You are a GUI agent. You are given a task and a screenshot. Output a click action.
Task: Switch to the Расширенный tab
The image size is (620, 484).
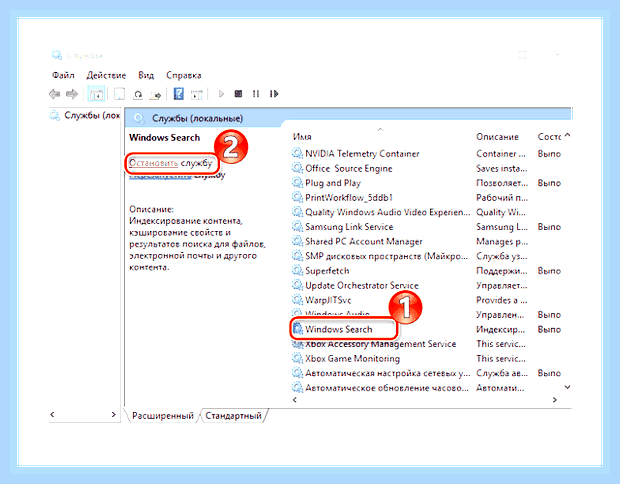(x=163, y=416)
